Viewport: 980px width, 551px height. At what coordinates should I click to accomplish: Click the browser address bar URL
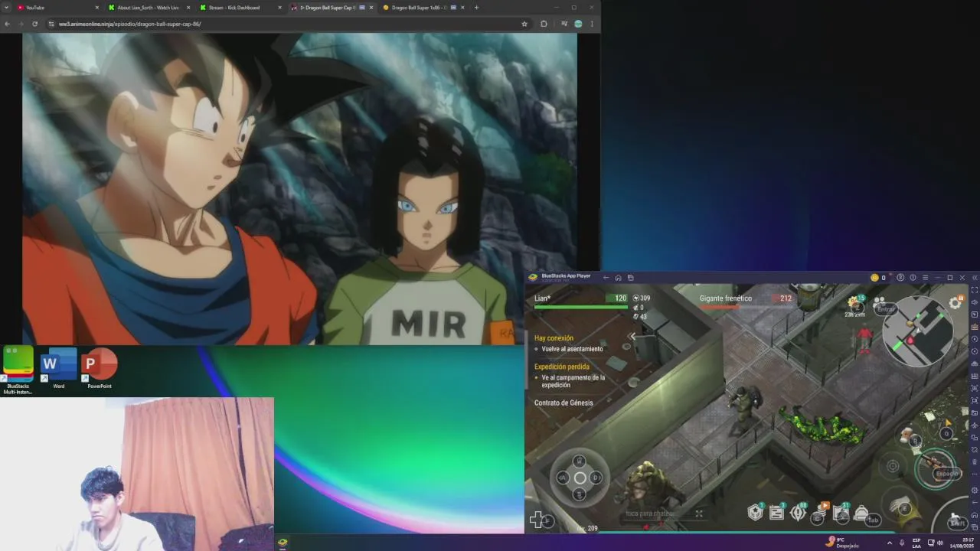(130, 24)
